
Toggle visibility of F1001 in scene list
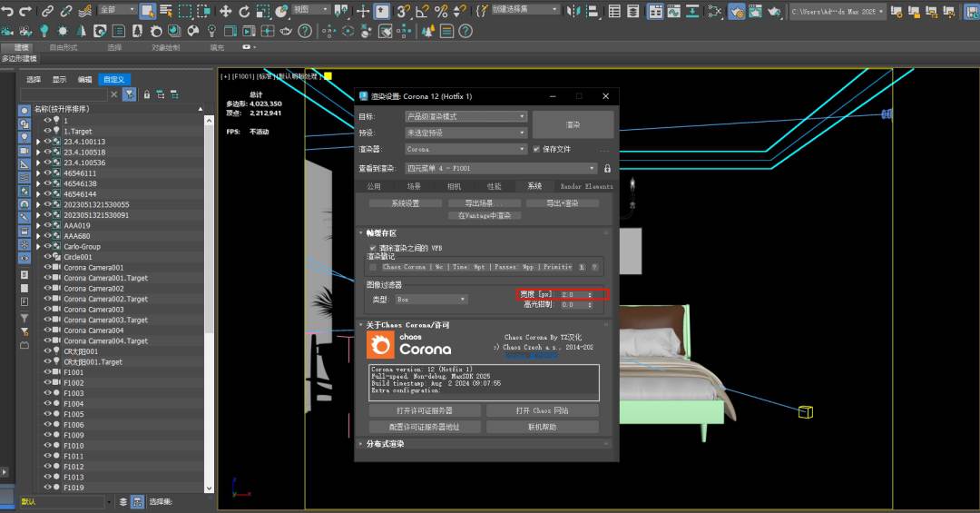pos(47,372)
